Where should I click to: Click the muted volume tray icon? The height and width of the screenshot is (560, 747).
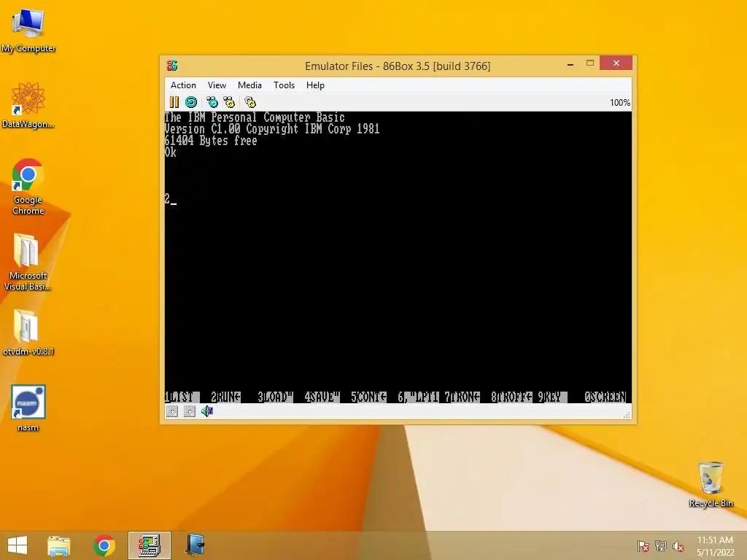(678, 546)
